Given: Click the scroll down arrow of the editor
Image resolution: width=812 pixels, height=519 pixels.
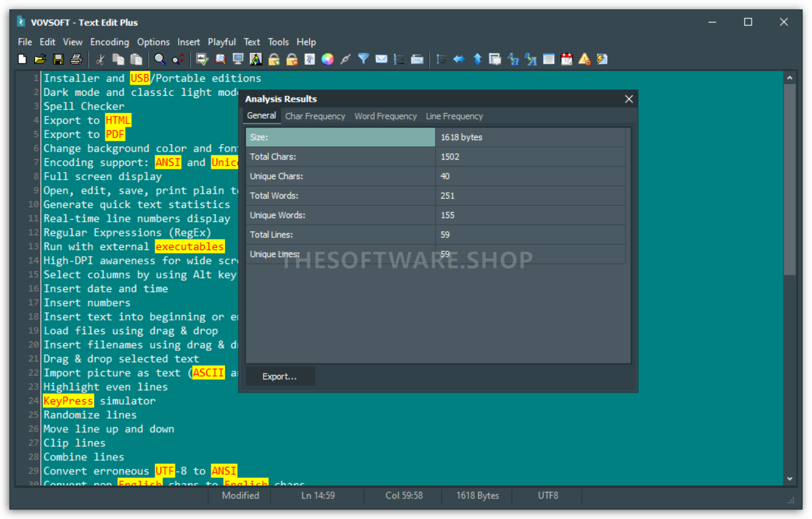Looking at the screenshot, I should (x=789, y=479).
